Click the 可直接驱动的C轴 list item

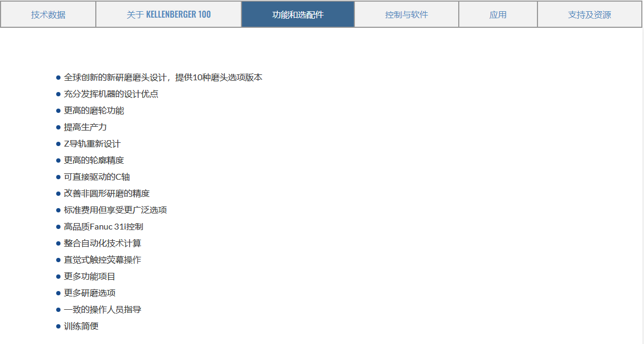96,177
